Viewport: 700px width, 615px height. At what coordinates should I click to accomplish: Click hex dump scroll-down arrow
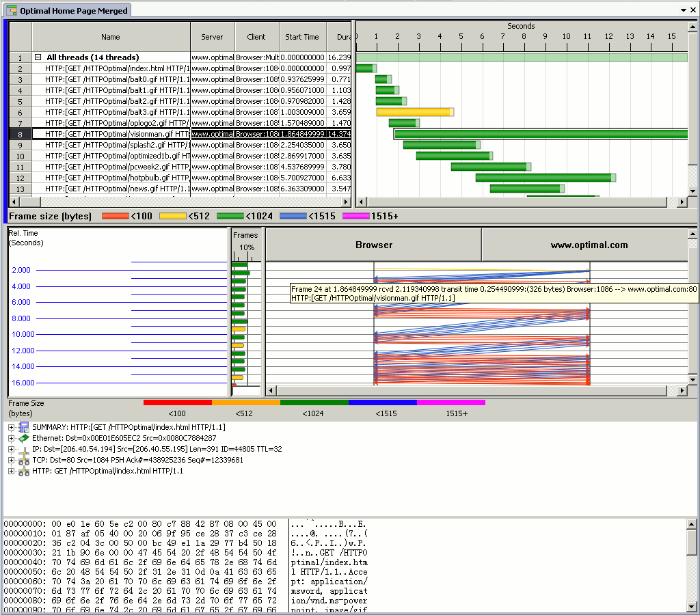[692, 607]
